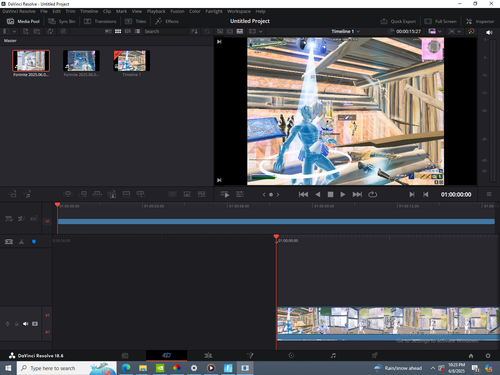Click the media pool Search field
Viewport: 500px width, 375px height.
click(x=166, y=31)
